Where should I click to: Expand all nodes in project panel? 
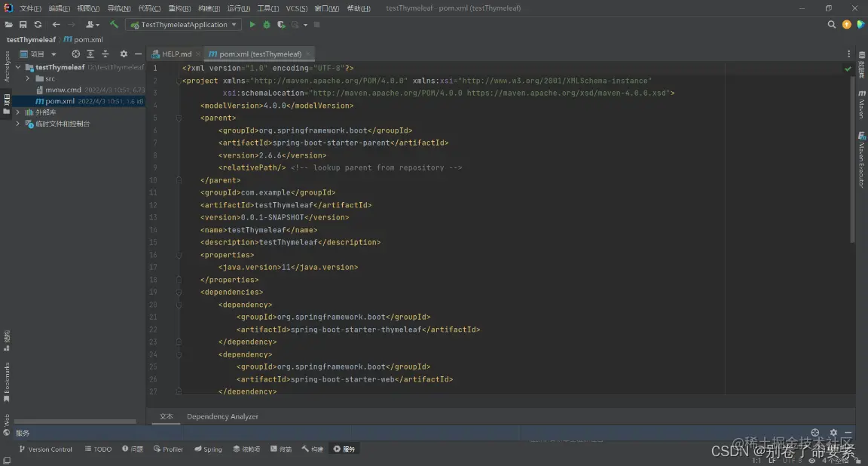(x=90, y=54)
